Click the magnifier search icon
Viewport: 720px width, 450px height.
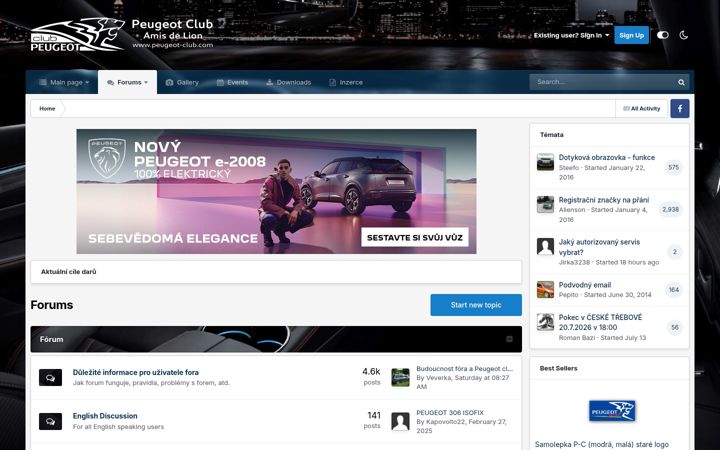(681, 82)
